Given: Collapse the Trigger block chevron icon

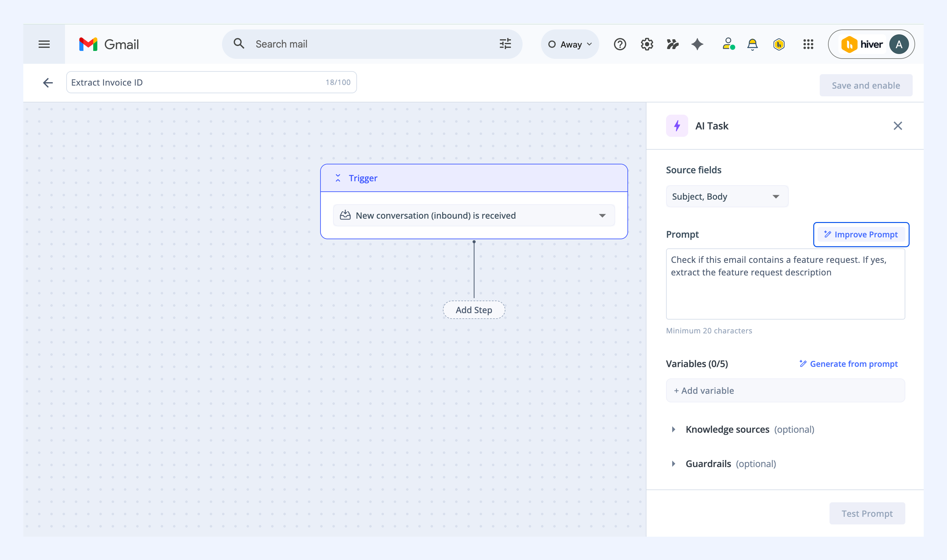Looking at the screenshot, I should (x=338, y=178).
